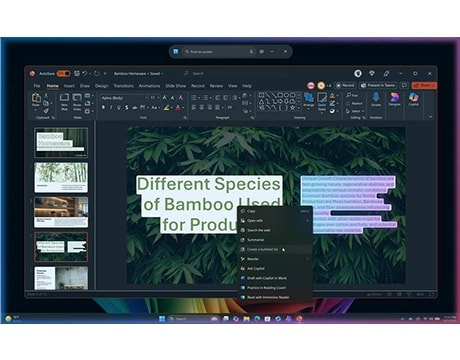
Task: Toggle Bold formatting
Action: (103, 107)
